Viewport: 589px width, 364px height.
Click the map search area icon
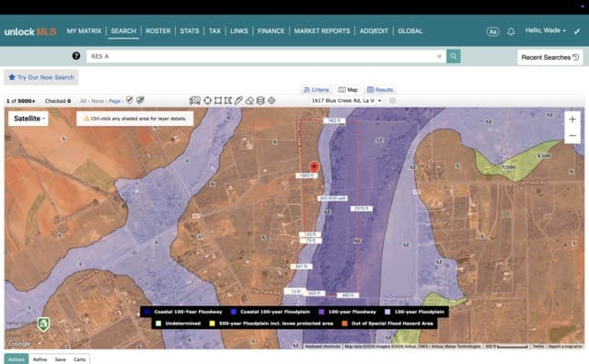pos(194,100)
